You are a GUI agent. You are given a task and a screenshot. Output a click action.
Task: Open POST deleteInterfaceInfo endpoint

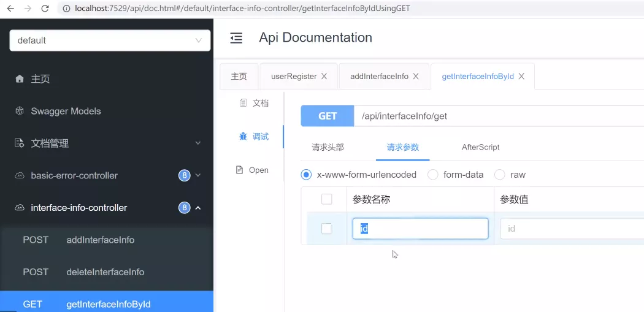[x=107, y=272]
